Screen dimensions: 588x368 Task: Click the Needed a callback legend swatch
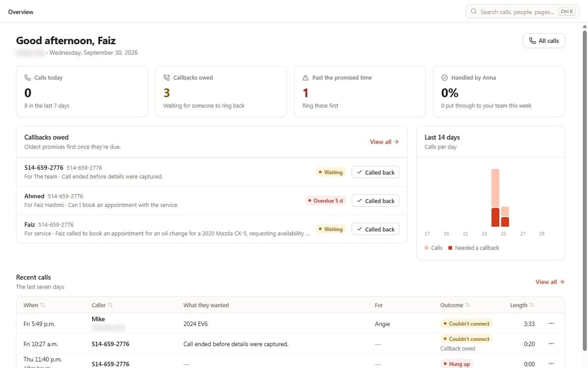[451, 248]
